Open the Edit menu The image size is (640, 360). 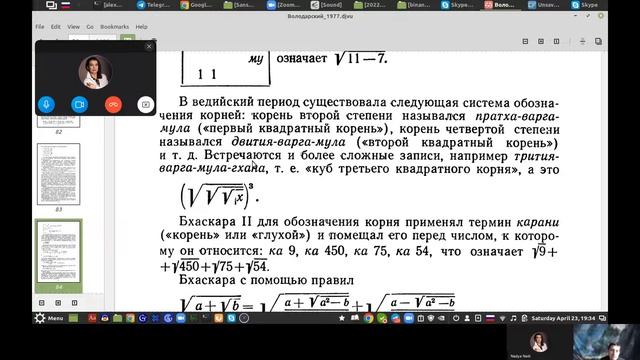pyautogui.click(x=56, y=27)
